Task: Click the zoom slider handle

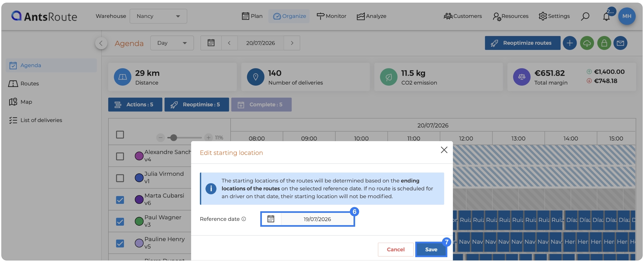Action: click(174, 138)
